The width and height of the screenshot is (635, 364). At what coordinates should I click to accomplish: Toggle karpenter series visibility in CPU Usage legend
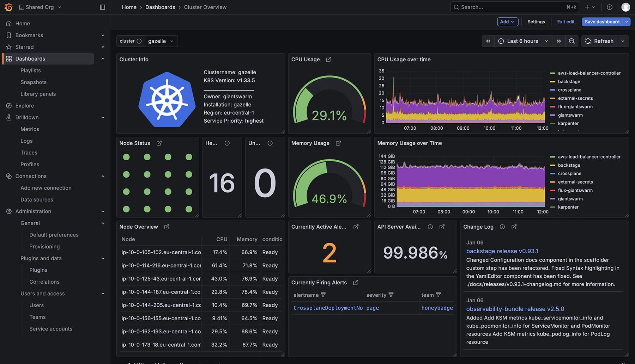(568, 123)
